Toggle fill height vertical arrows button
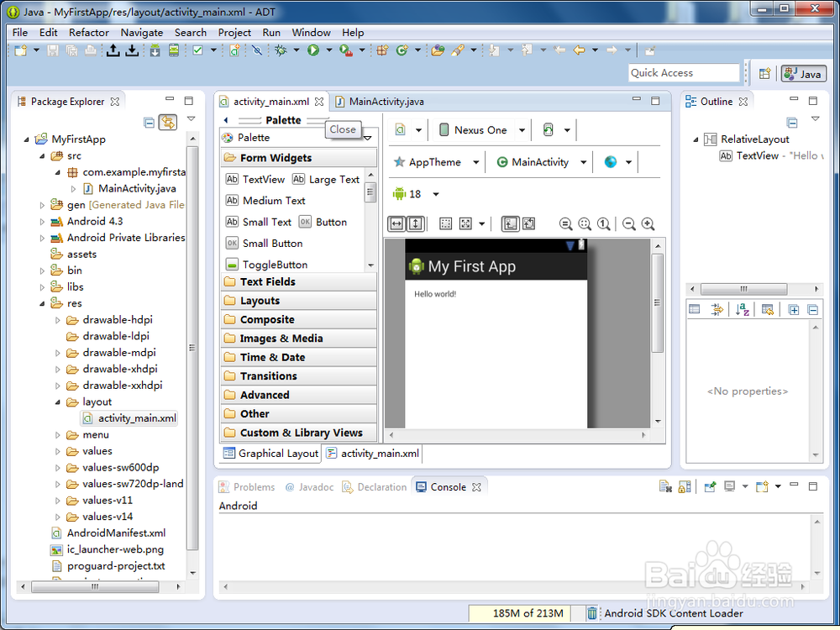This screenshot has height=630, width=840. point(416,224)
